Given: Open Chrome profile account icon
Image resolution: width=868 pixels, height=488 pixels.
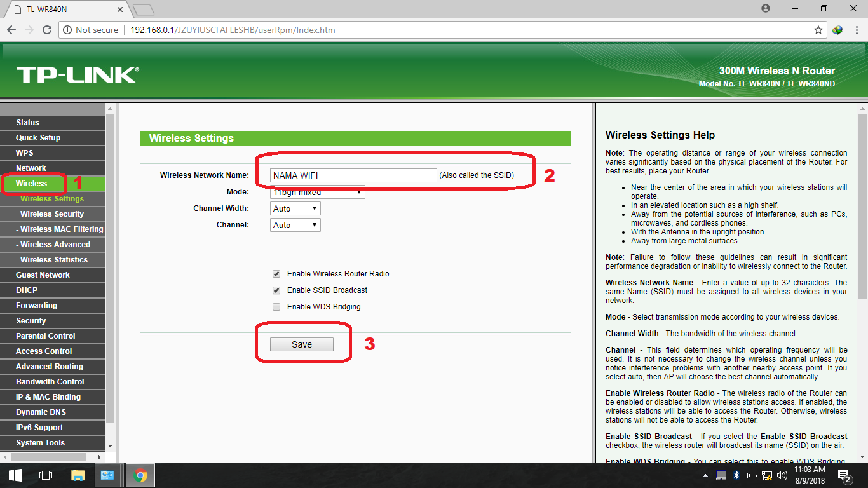Looking at the screenshot, I should (x=766, y=8).
